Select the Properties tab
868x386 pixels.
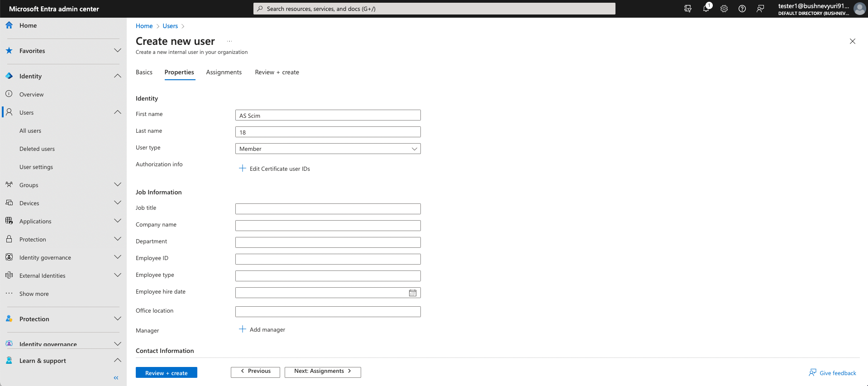[x=179, y=72]
